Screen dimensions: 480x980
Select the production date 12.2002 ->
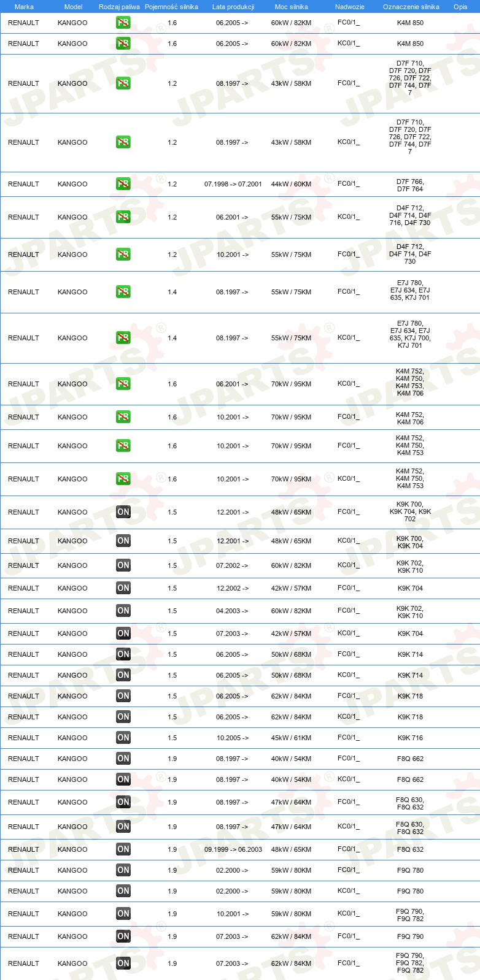click(233, 588)
